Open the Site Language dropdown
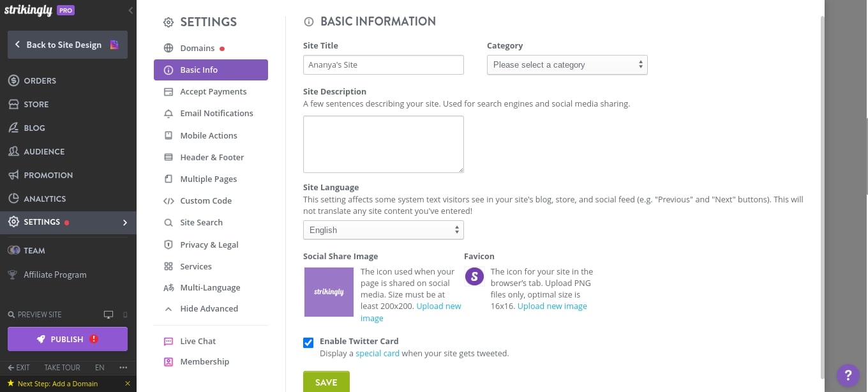The width and height of the screenshot is (868, 392). click(383, 230)
